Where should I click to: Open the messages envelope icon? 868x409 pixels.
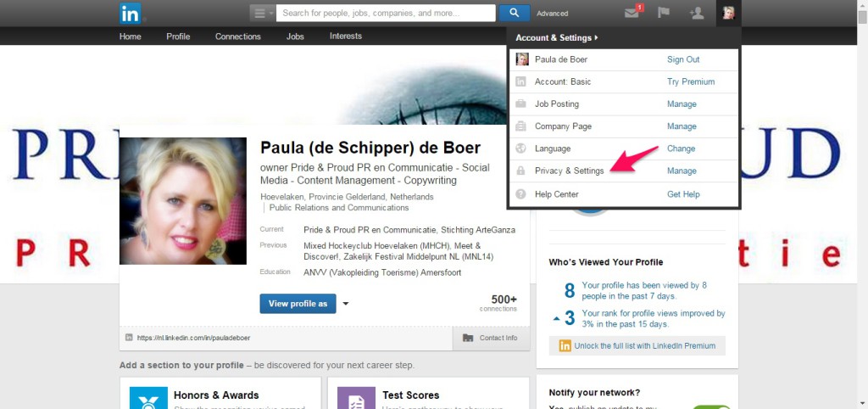[632, 13]
